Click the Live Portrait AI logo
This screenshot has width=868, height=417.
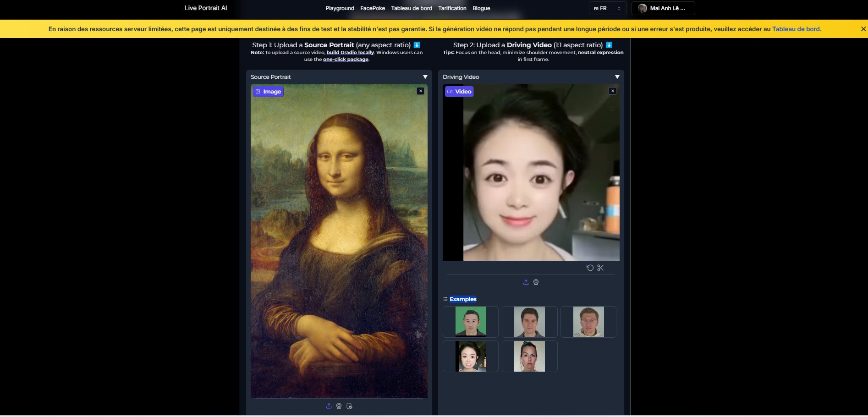(206, 8)
